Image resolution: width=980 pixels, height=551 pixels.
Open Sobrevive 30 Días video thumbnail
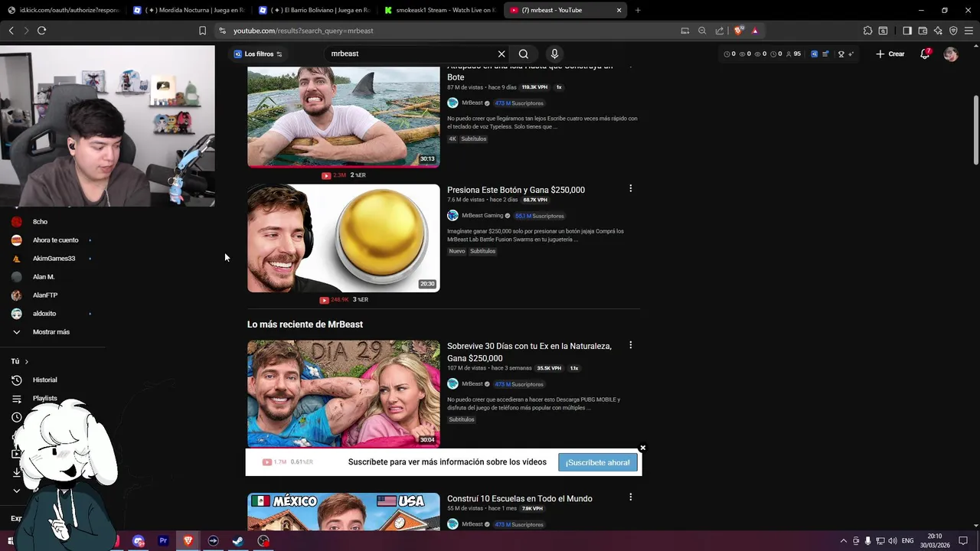click(344, 393)
